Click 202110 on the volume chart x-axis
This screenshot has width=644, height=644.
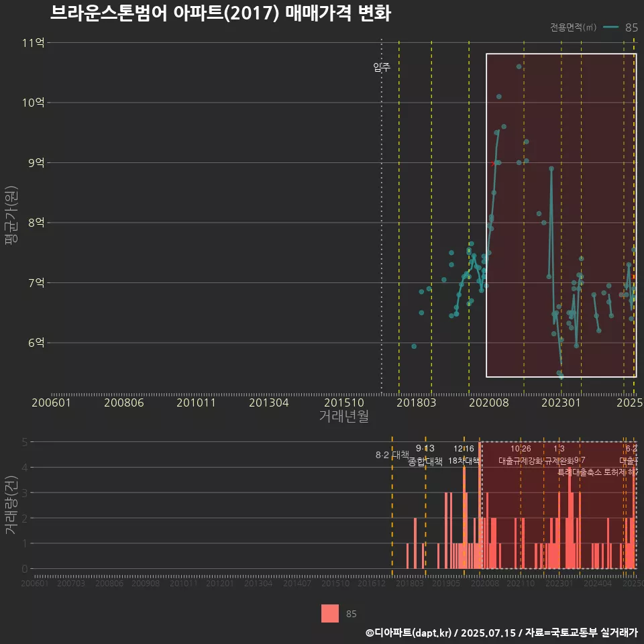click(521, 583)
